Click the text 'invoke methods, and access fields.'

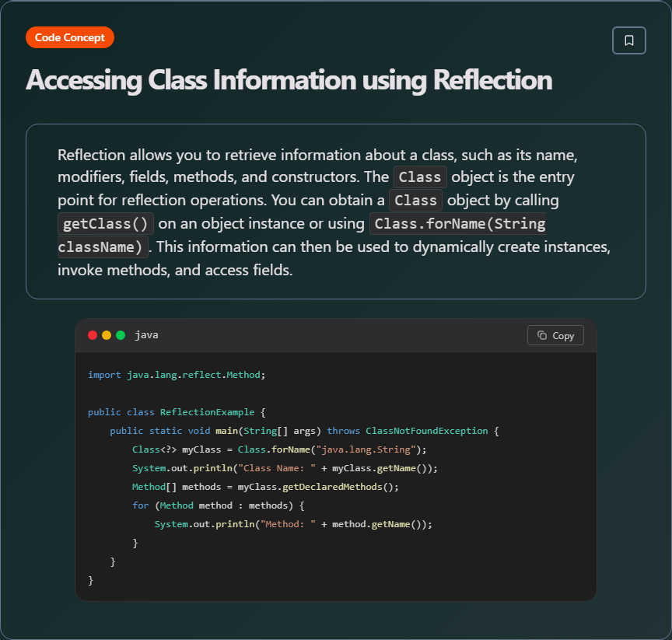click(175, 270)
